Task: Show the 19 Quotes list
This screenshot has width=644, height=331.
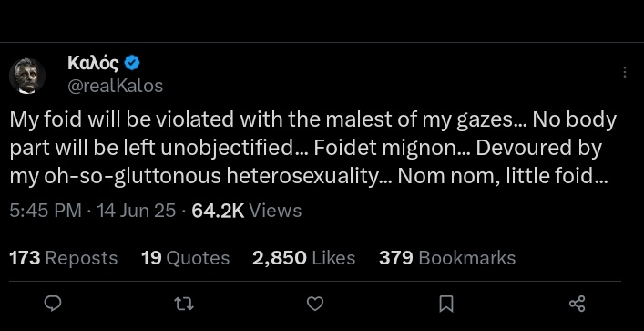Action: pyautogui.click(x=185, y=258)
